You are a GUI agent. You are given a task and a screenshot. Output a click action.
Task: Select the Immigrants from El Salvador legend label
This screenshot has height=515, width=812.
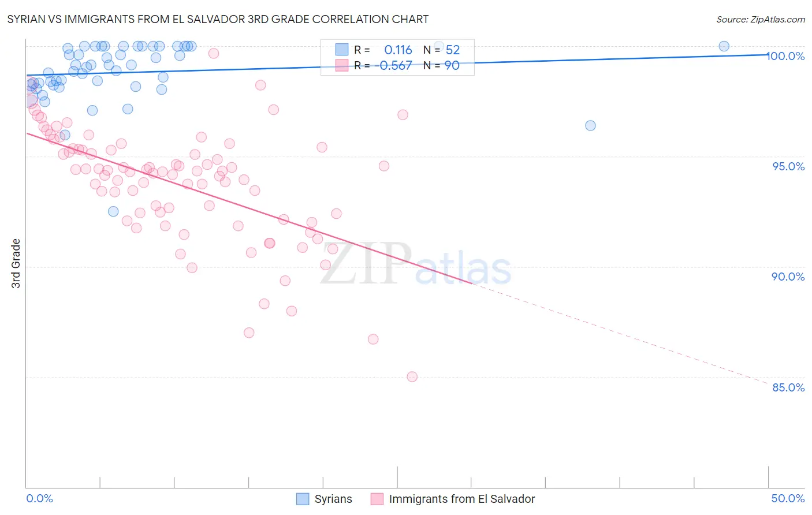point(462,499)
